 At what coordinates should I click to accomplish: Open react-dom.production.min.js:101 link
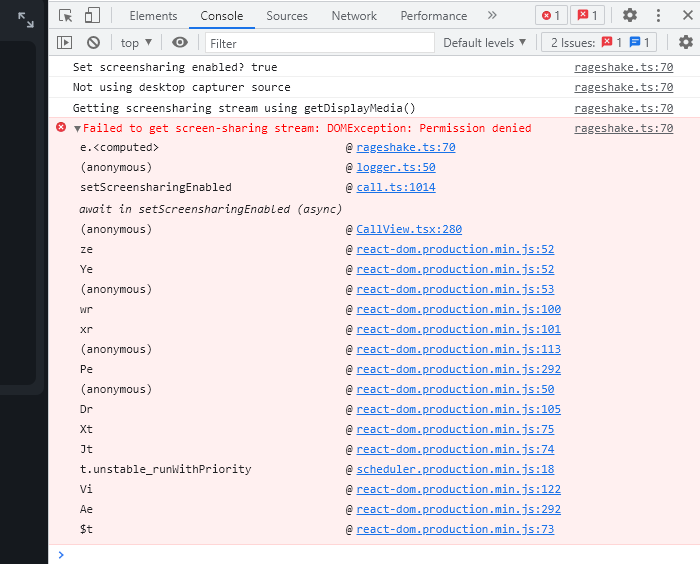coord(458,330)
